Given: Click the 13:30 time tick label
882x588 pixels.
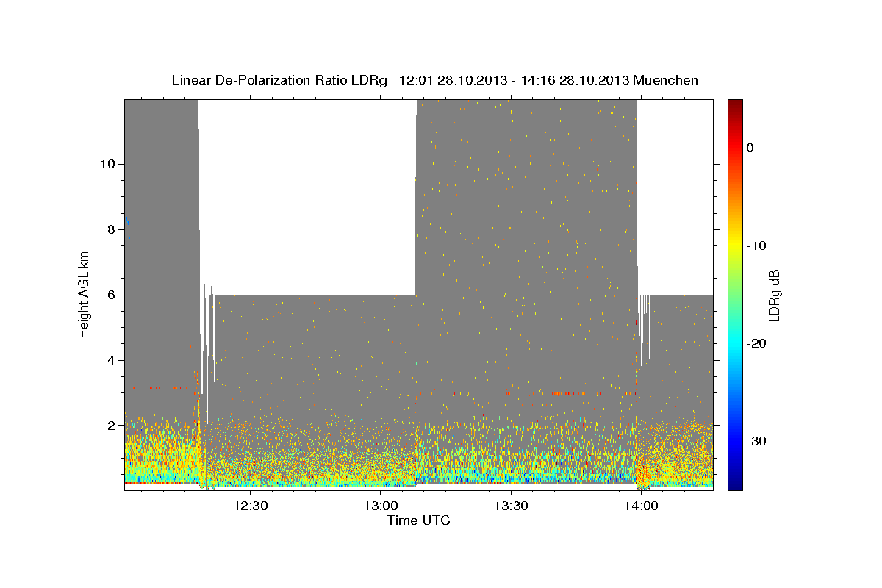Looking at the screenshot, I should (510, 506).
